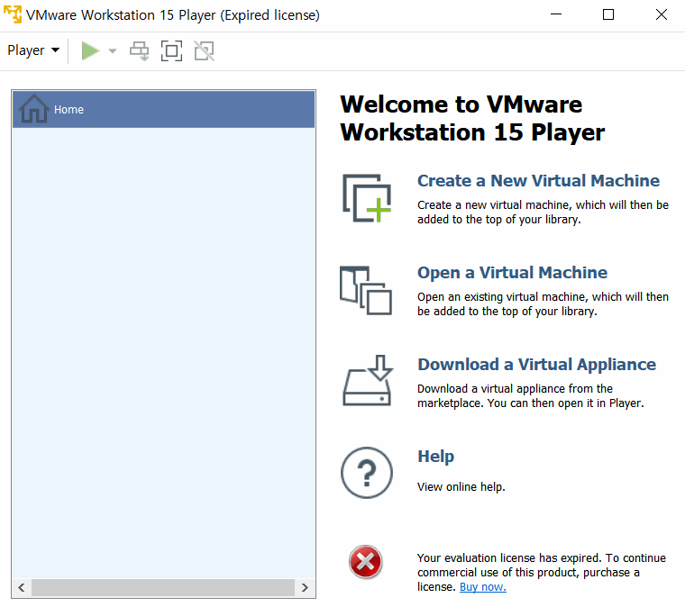Close the VMware Player window
Image resolution: width=685 pixels, height=616 pixels.
click(662, 14)
